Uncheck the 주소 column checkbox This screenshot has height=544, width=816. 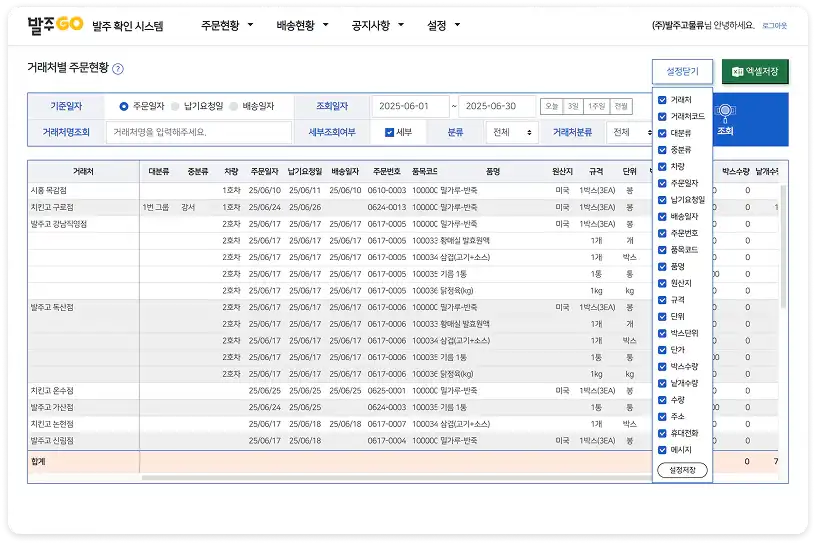[662, 416]
